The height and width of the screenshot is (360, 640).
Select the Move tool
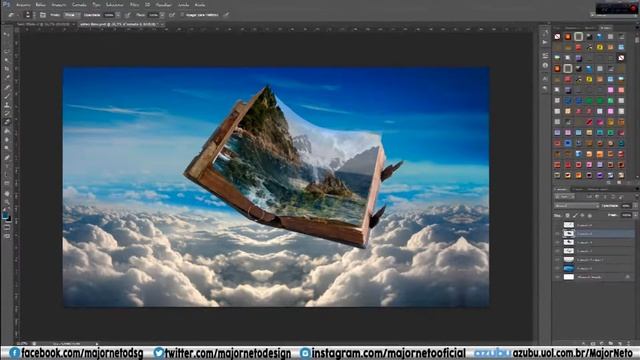7,34
